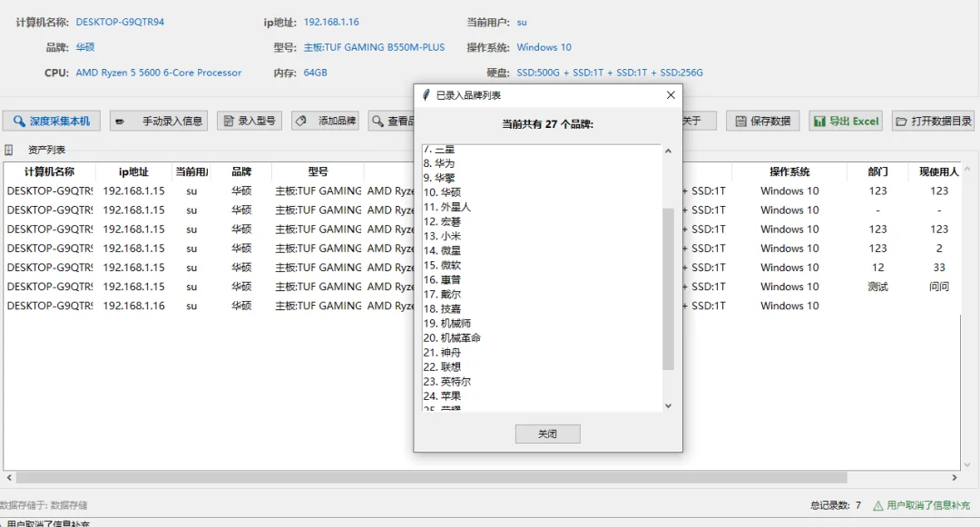Viewport: 980px width, 527px height.
Task: Click asset table vertical scrollbar down arrow
Action: 967,464
